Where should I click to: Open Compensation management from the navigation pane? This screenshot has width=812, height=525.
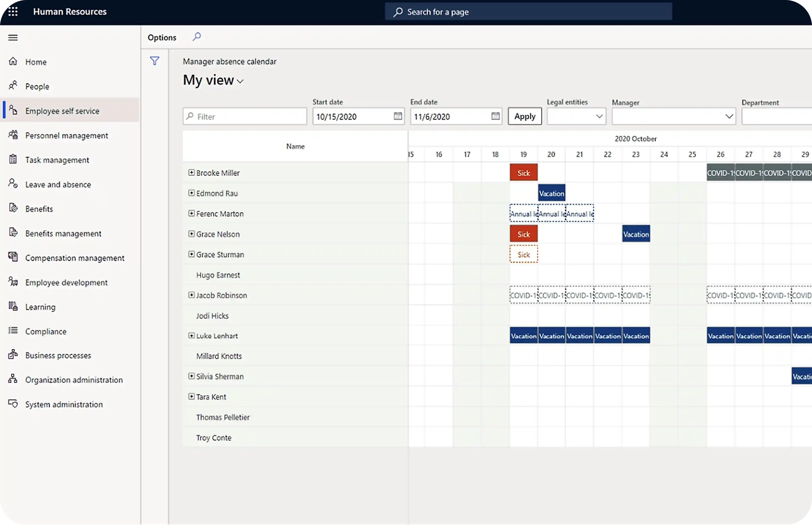[75, 258]
